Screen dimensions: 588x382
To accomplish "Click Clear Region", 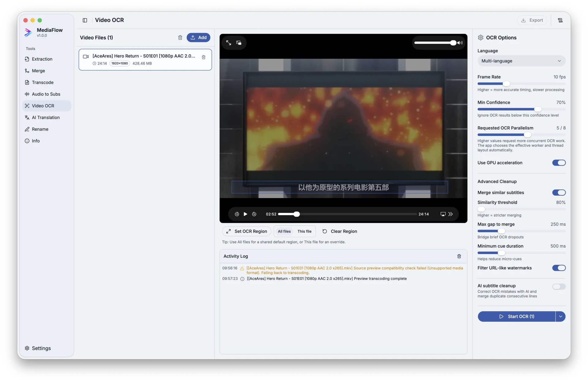I will point(340,231).
